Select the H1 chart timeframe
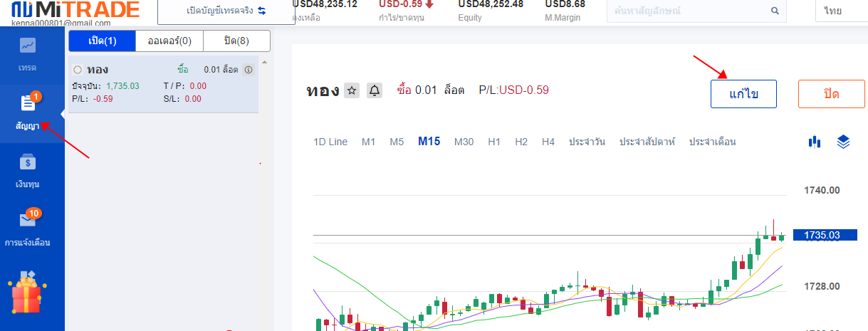The width and height of the screenshot is (868, 331). tap(494, 142)
